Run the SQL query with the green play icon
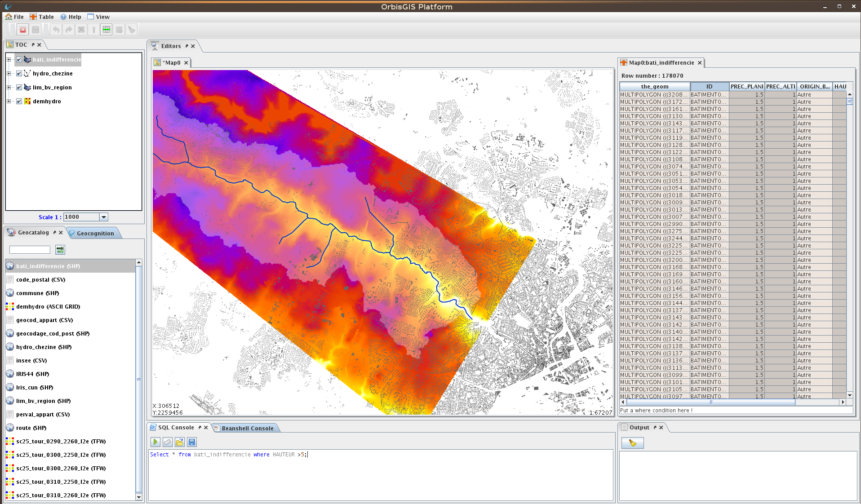 (x=155, y=442)
